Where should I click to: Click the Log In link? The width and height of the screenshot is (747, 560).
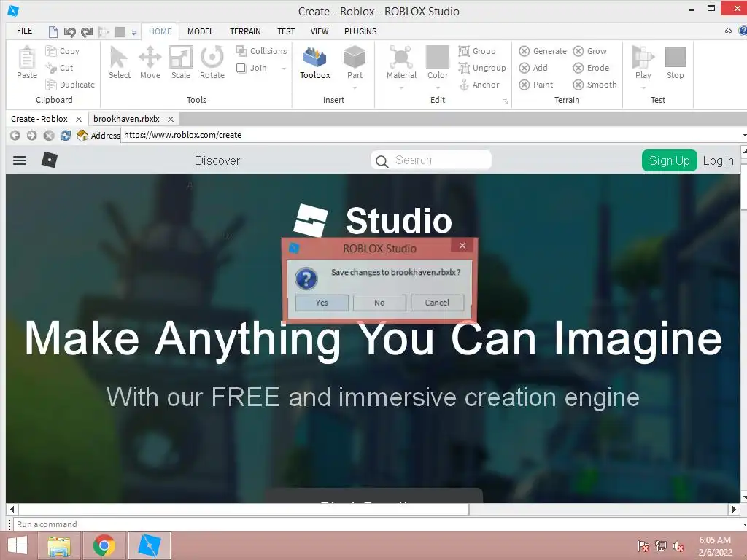[x=718, y=160]
